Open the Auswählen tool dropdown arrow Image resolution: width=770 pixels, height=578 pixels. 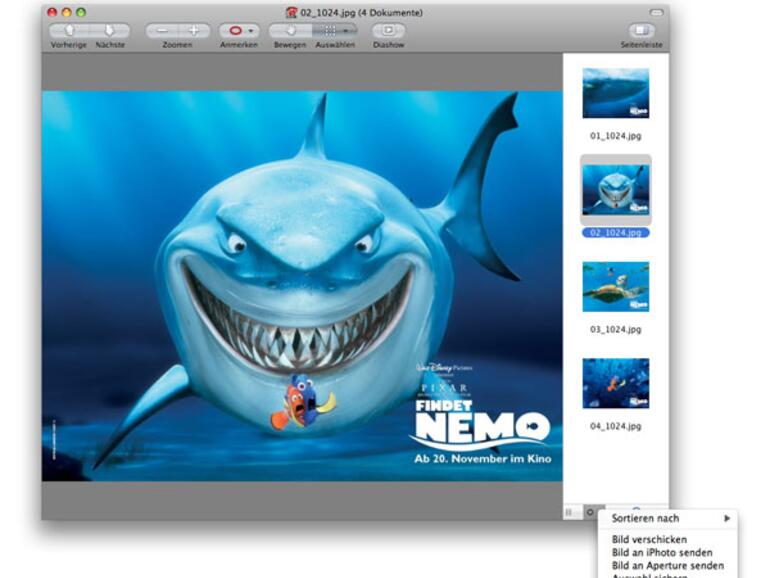point(347,31)
